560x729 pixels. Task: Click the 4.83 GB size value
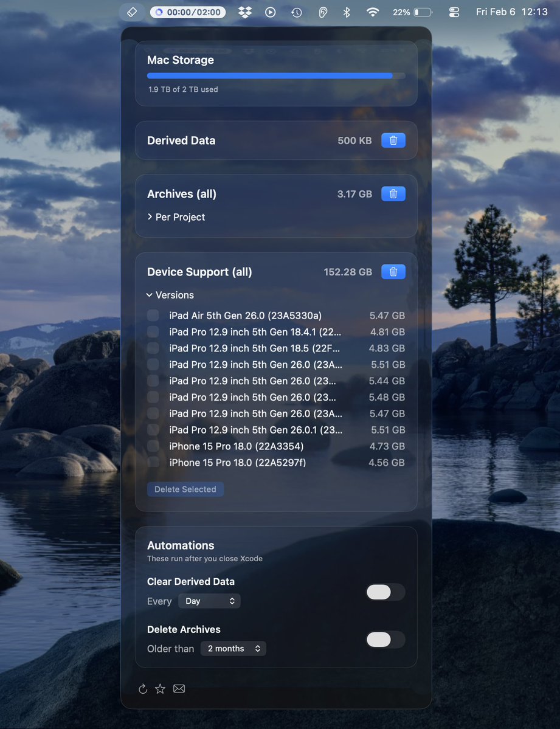[387, 348]
